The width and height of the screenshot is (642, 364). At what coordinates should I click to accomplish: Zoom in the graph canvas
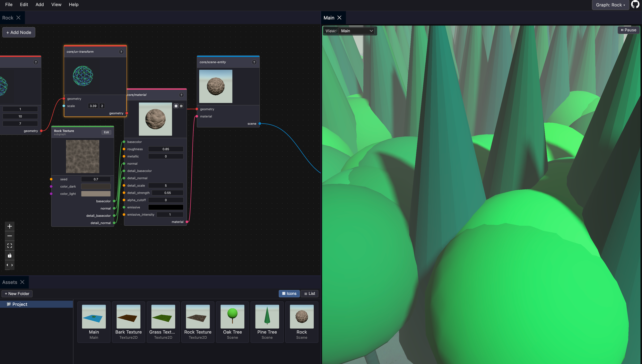coord(10,226)
